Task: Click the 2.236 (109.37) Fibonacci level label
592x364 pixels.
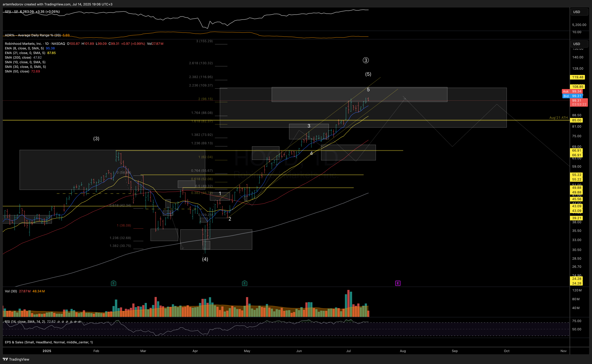Action: [x=201, y=85]
